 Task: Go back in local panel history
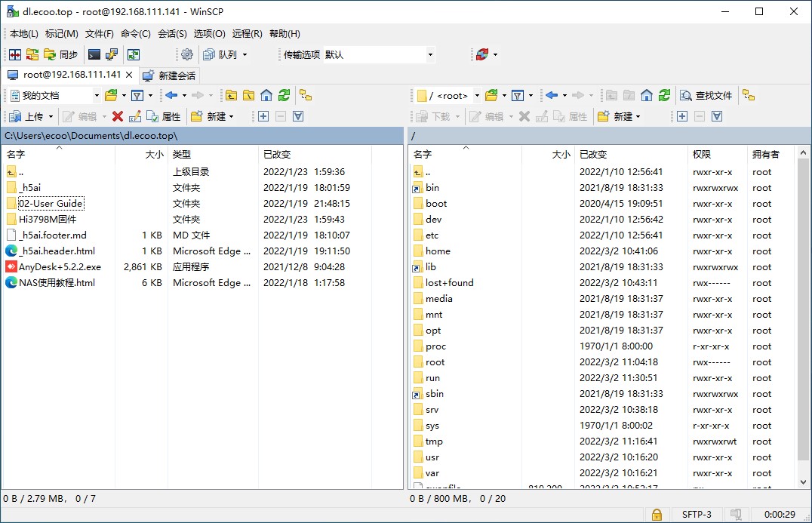pyautogui.click(x=171, y=95)
